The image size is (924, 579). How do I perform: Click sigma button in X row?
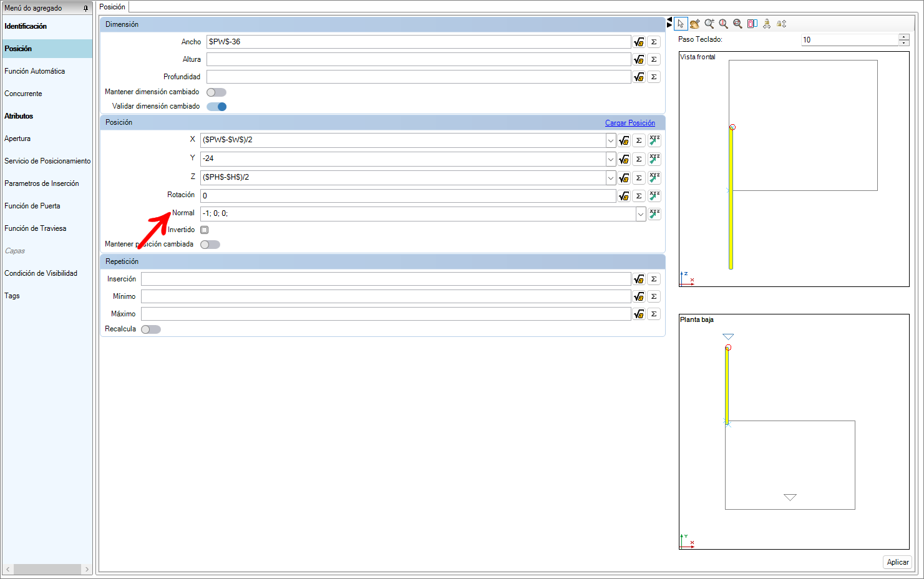click(639, 140)
